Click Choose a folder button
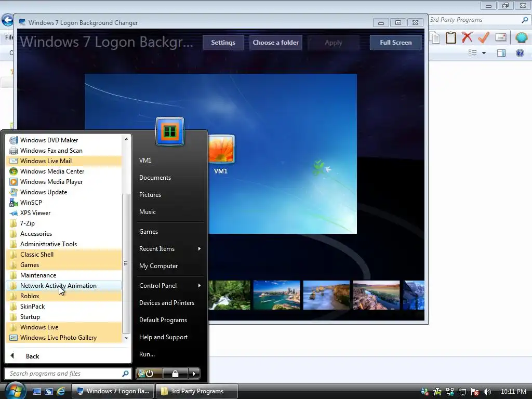Image resolution: width=532 pixels, height=399 pixels. click(x=275, y=43)
